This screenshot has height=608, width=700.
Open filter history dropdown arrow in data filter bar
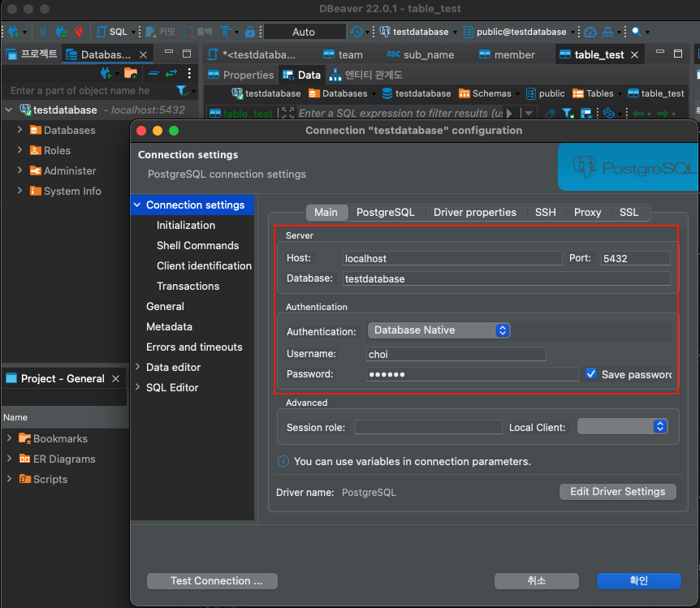(529, 114)
